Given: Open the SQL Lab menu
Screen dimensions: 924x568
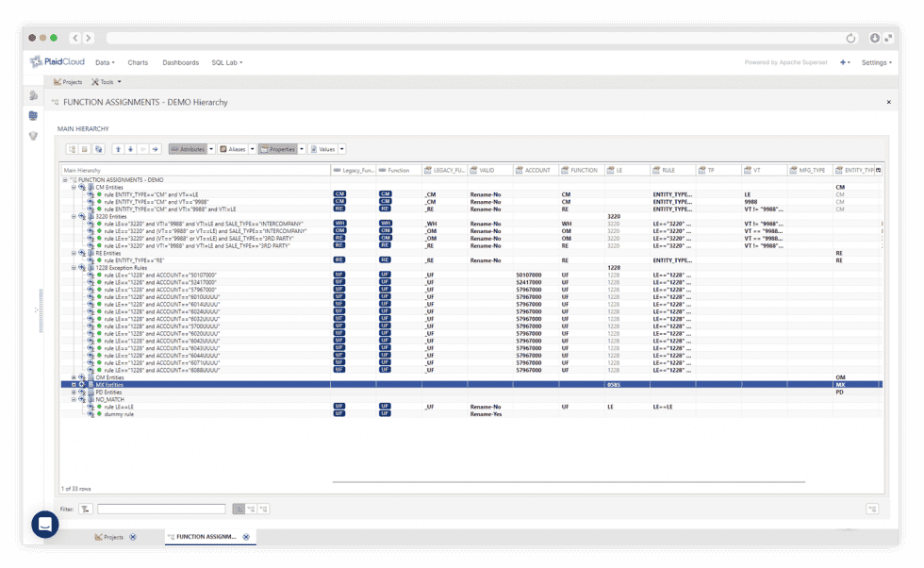Looking at the screenshot, I should tap(227, 62).
